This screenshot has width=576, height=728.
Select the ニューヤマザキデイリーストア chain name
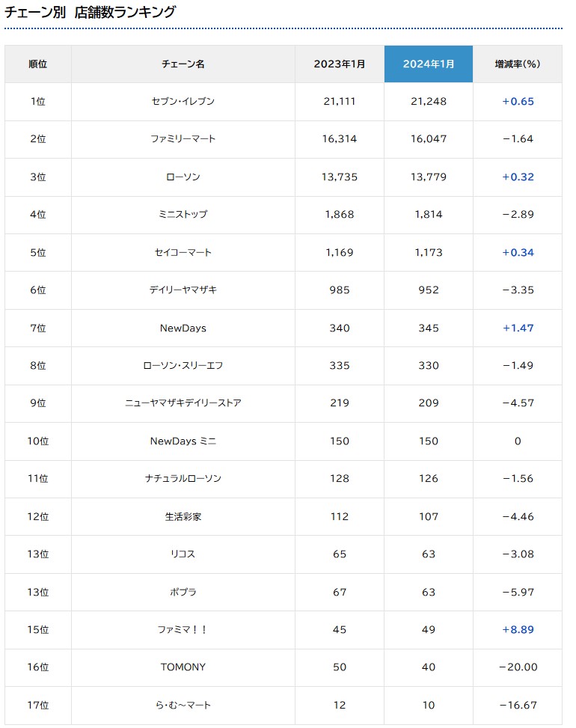tap(183, 403)
